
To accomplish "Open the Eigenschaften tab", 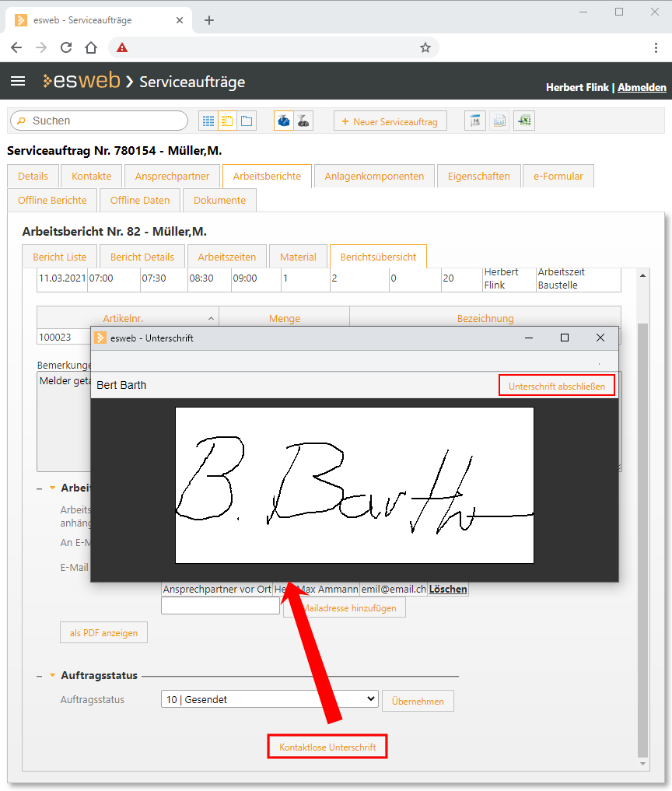I will [x=479, y=176].
